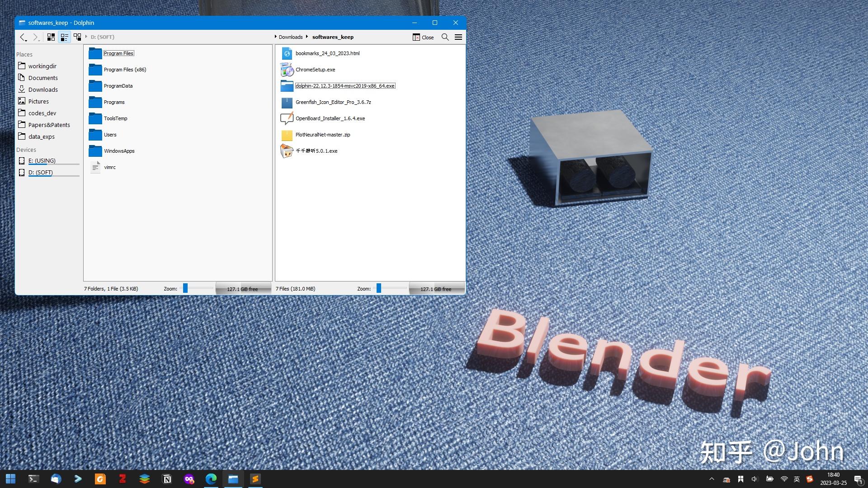Image resolution: width=868 pixels, height=488 pixels.
Task: Switch to icons view mode
Action: click(x=51, y=37)
